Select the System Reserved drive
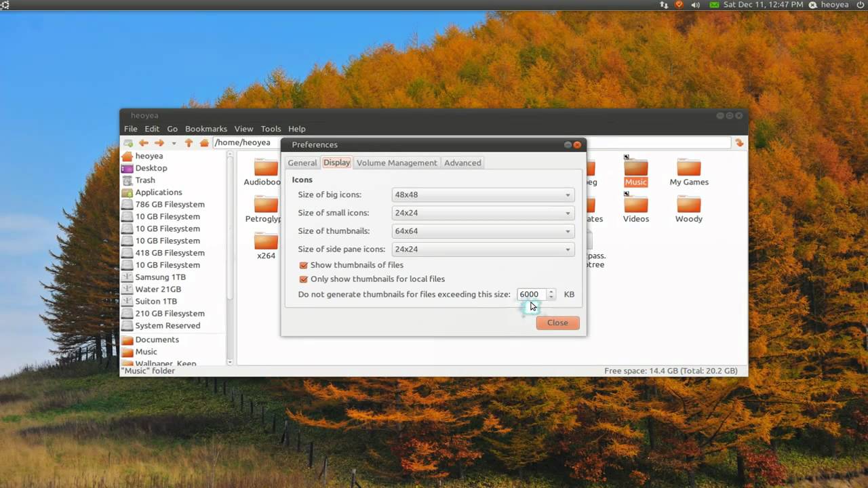The width and height of the screenshot is (868, 488). point(161,326)
